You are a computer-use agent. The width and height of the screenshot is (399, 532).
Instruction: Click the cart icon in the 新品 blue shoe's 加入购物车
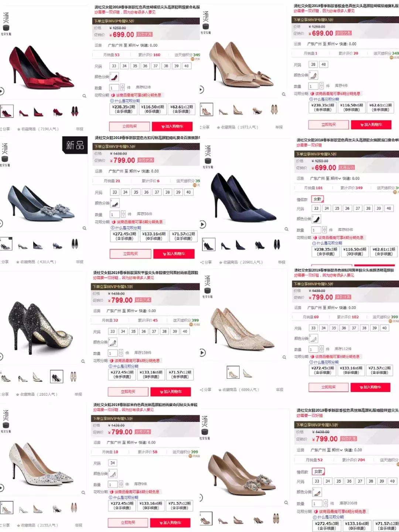(x=165, y=254)
